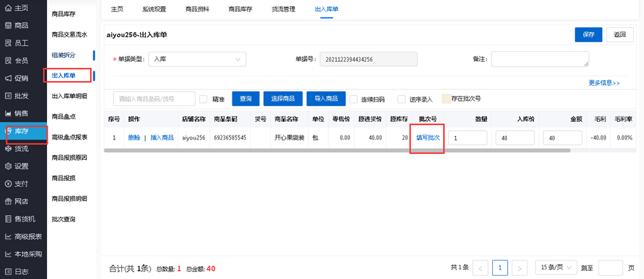
Task: Click the 查询 button
Action: coord(245,99)
